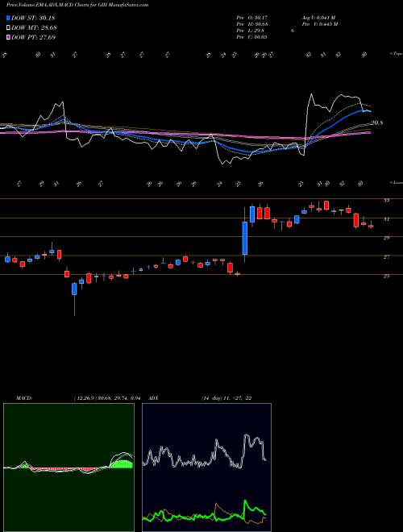Click the 33 price axis label

(386, 200)
